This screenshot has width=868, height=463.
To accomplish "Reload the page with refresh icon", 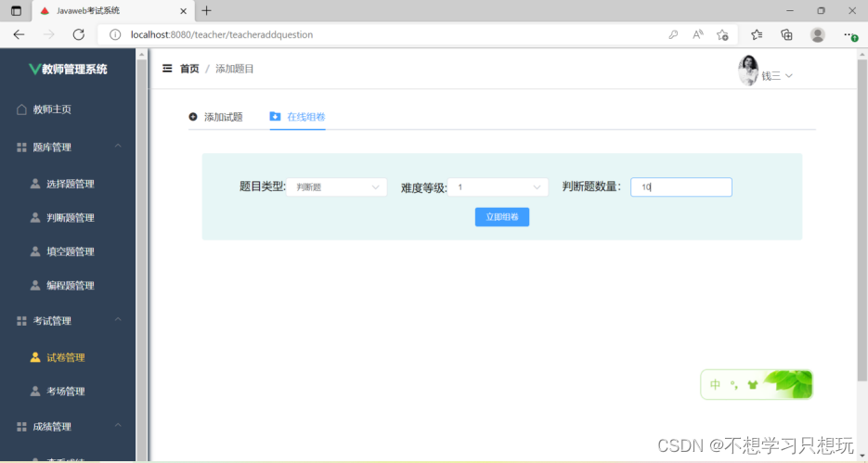I will pyautogui.click(x=79, y=34).
